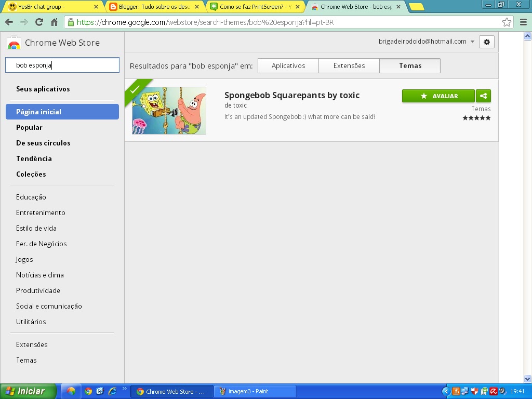Image resolution: width=532 pixels, height=399 pixels.
Task: Select the Aplicativos results filter
Action: click(x=288, y=65)
